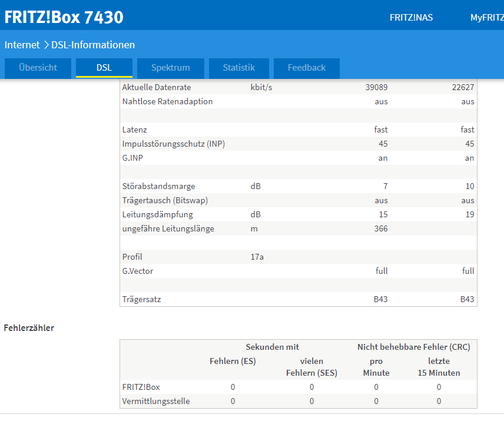
Task: Select the G.Vector row label
Action: [138, 271]
